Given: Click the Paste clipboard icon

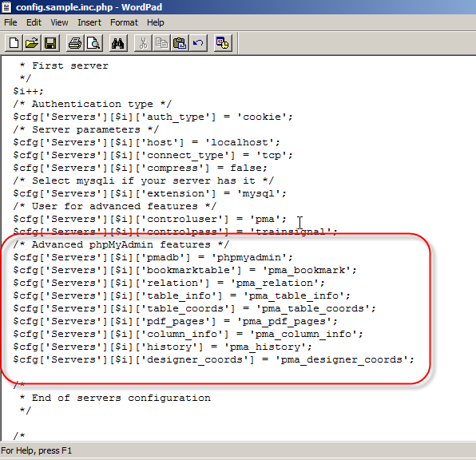Looking at the screenshot, I should (180, 43).
